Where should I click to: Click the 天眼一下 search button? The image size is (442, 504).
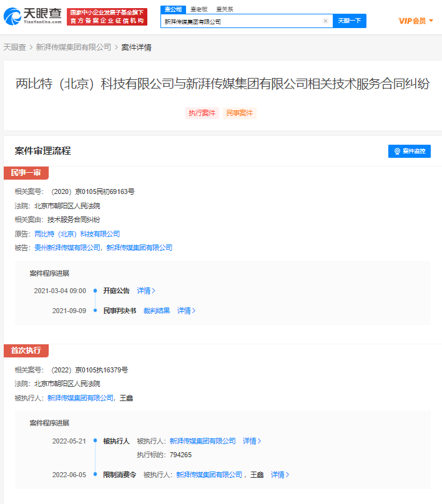(x=349, y=21)
